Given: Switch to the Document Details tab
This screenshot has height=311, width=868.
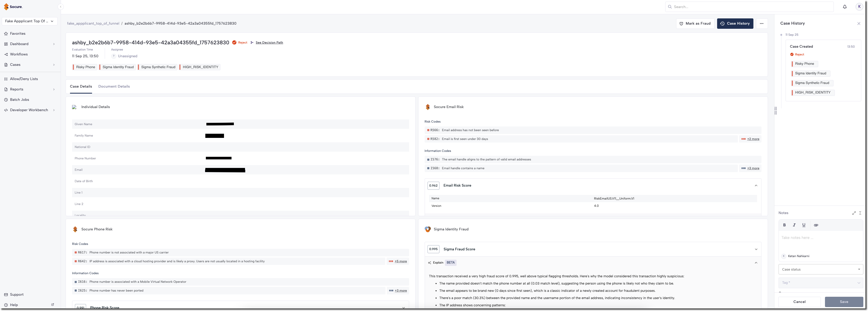Looking at the screenshot, I should point(114,87).
